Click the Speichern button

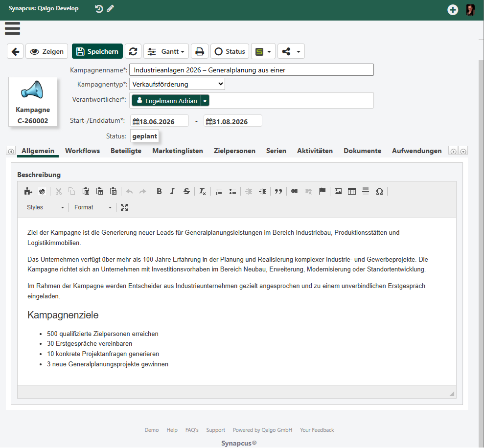click(97, 51)
